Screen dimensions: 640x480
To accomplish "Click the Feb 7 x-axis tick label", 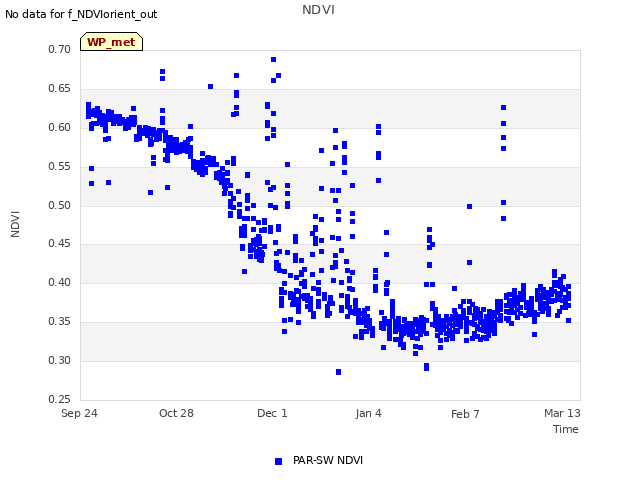I will point(465,414).
